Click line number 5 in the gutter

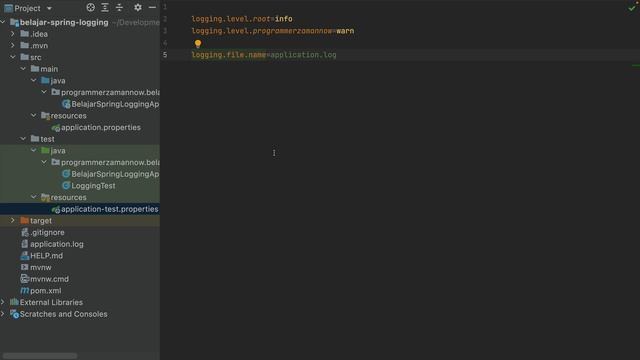165,55
